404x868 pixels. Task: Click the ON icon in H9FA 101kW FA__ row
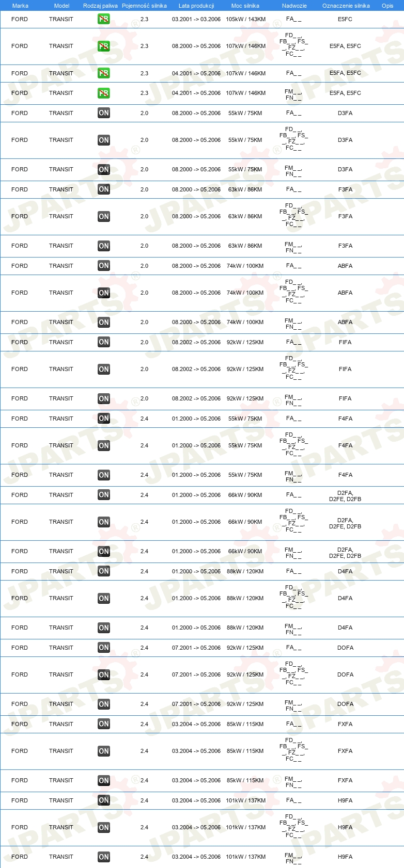tap(104, 800)
